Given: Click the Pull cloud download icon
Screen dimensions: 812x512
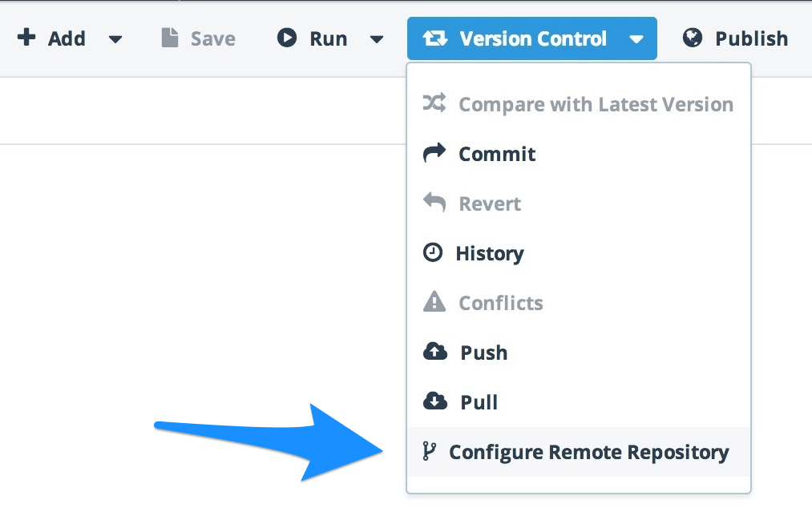Looking at the screenshot, I should click(x=435, y=401).
